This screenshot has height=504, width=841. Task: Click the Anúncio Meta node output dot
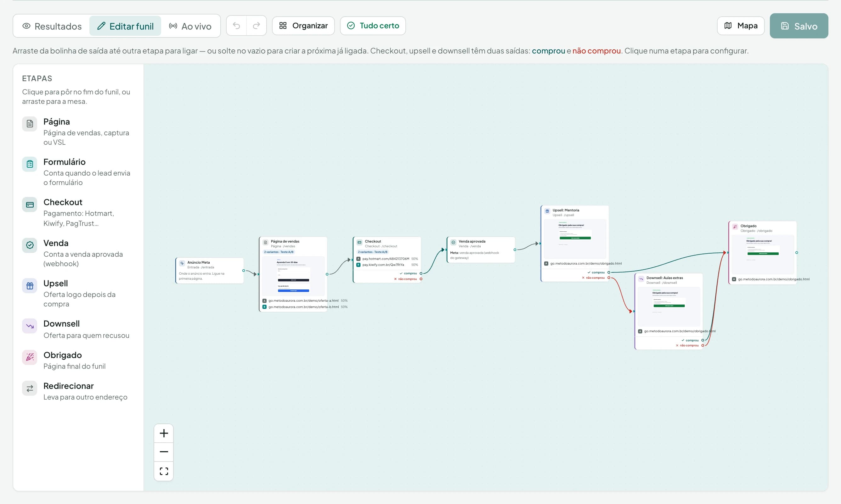(244, 271)
